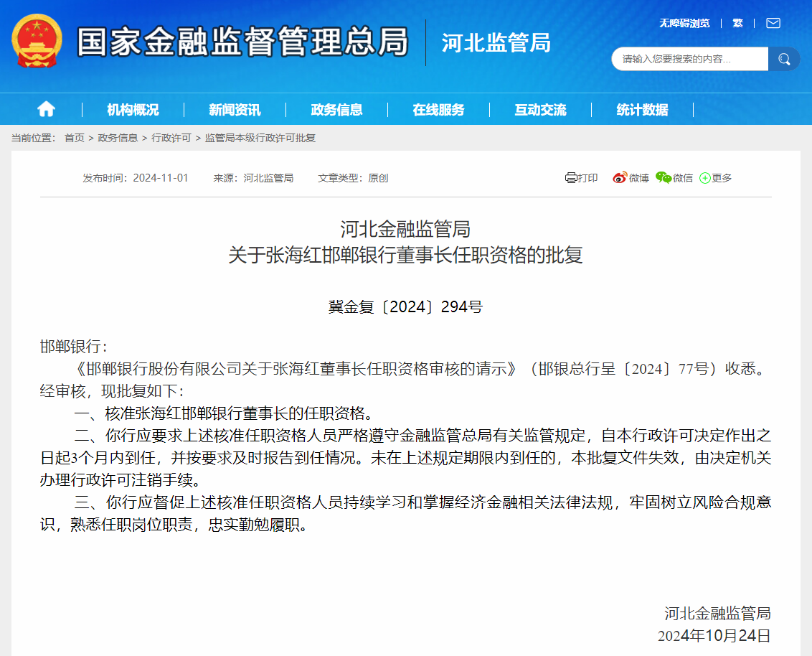Click the printer icon
Viewport: 812px width, 656px height.
(571, 178)
